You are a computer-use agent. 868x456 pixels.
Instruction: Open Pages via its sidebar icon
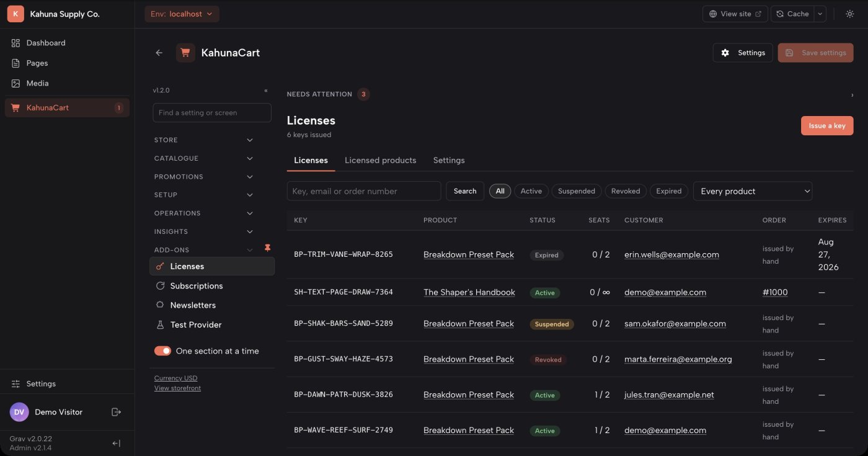(x=15, y=63)
